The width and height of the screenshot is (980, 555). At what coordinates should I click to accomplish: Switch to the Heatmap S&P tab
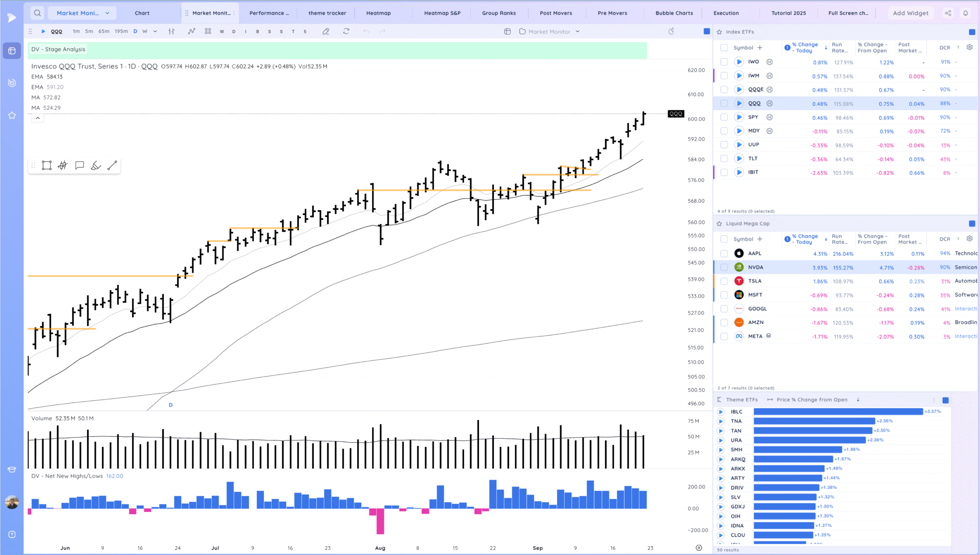(x=442, y=13)
